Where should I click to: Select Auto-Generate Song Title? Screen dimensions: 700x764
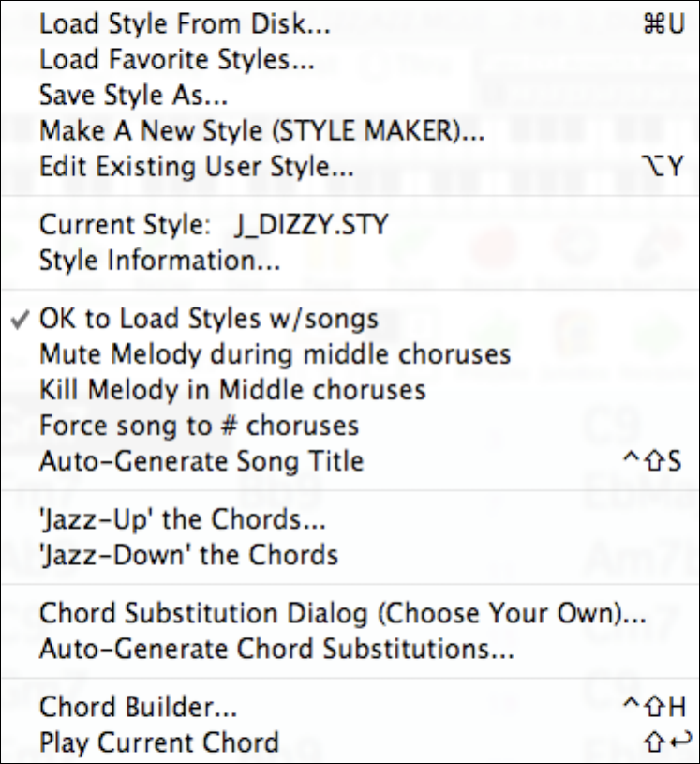[201, 460]
